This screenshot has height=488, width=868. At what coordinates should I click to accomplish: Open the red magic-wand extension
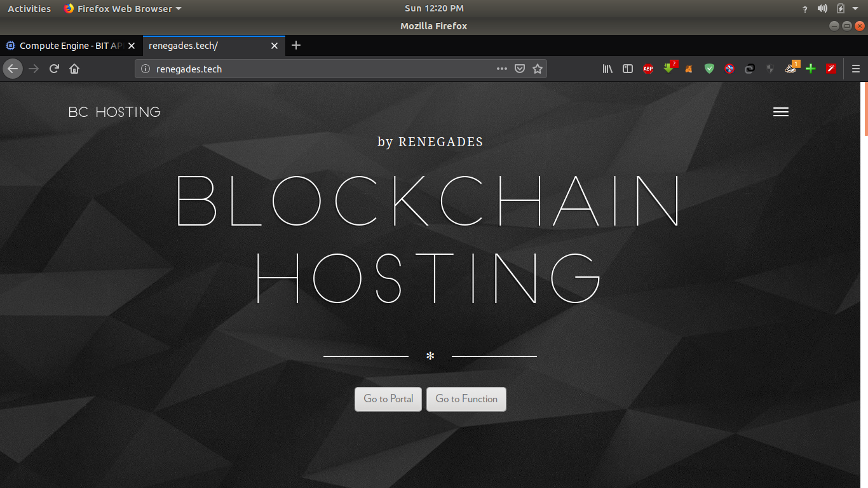(x=831, y=69)
